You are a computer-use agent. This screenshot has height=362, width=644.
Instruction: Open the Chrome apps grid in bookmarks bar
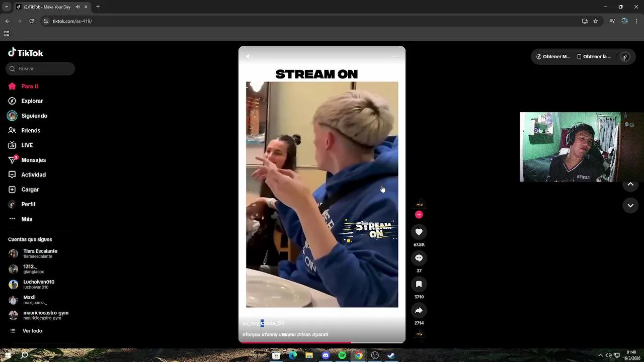click(x=7, y=34)
